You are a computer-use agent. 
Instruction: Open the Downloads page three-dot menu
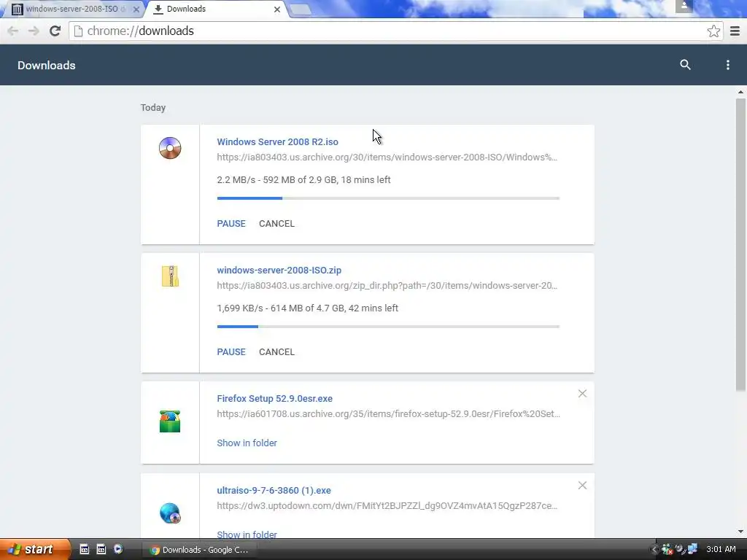click(727, 65)
